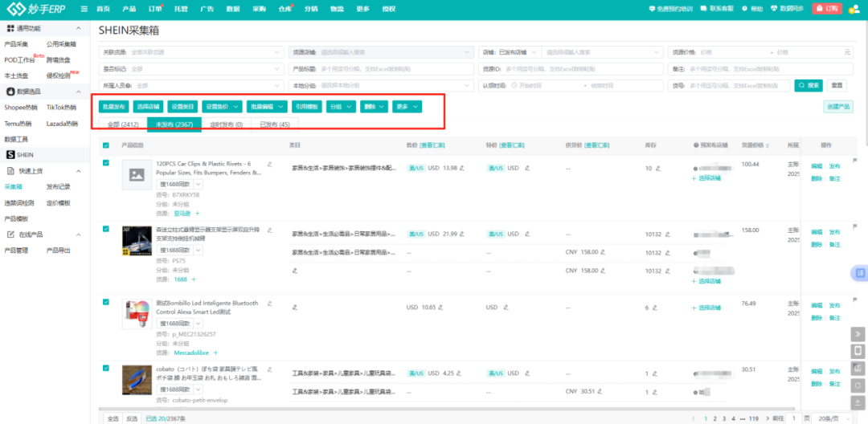Click the 搜索 search button
The width and height of the screenshot is (868, 424).
click(809, 85)
